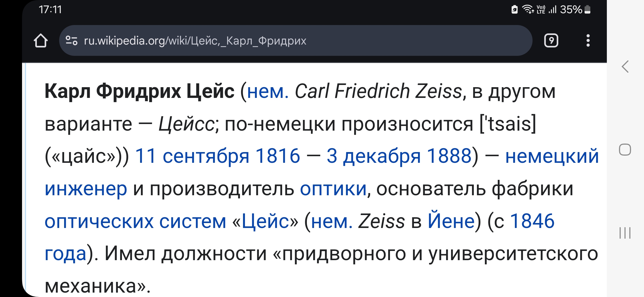Open site settings icon in address bar
This screenshot has width=644, height=297.
(71, 41)
